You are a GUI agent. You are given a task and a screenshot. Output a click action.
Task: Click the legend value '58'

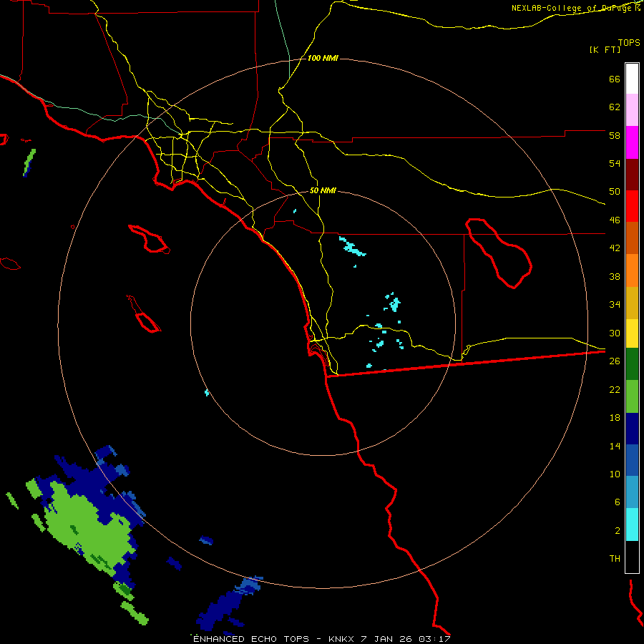(615, 135)
